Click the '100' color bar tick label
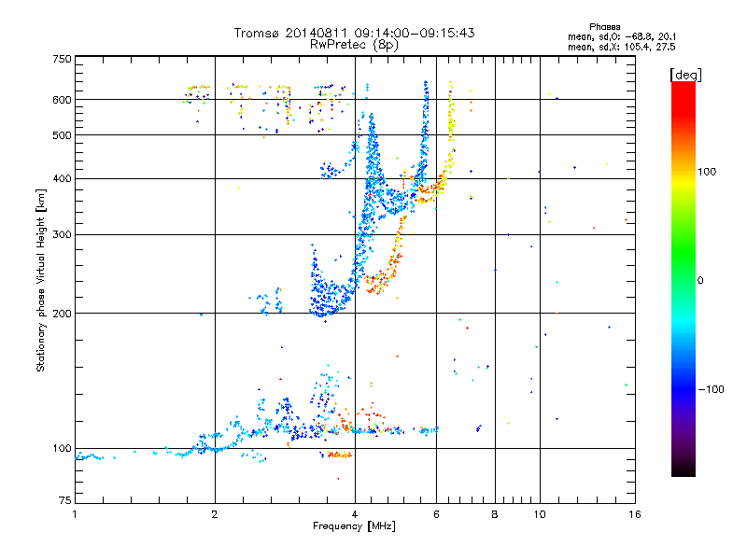The image size is (747, 560). (707, 172)
